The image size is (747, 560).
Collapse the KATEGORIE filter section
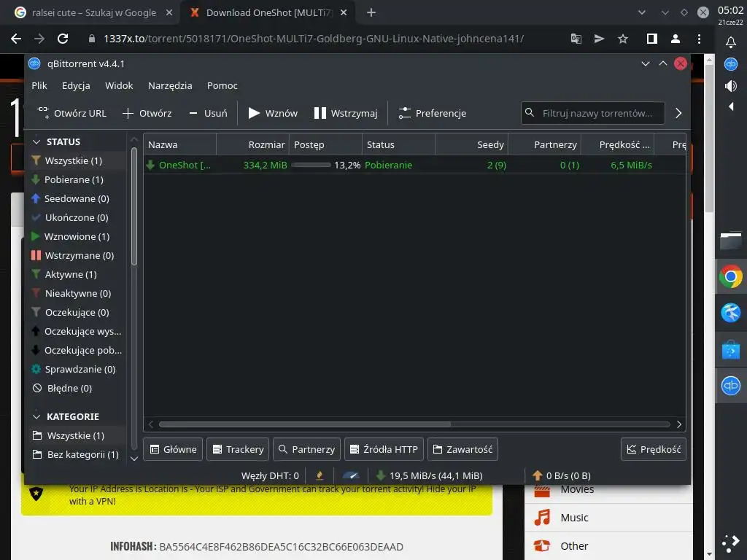click(x=36, y=416)
